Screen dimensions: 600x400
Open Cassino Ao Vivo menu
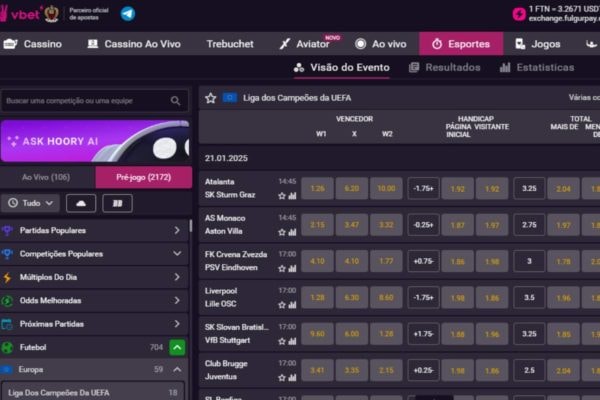(x=134, y=44)
